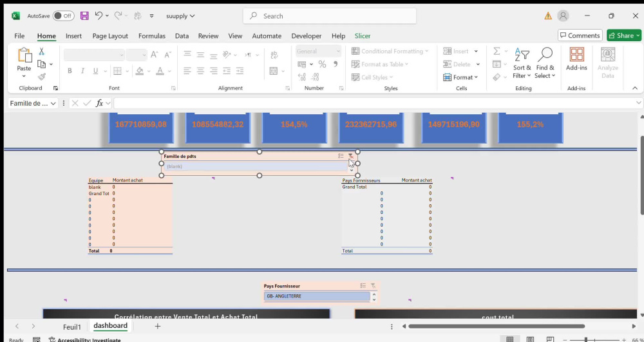Viewport: 644px width, 342px height.
Task: Clear filter on Famille de pdts slicer
Action: click(351, 156)
